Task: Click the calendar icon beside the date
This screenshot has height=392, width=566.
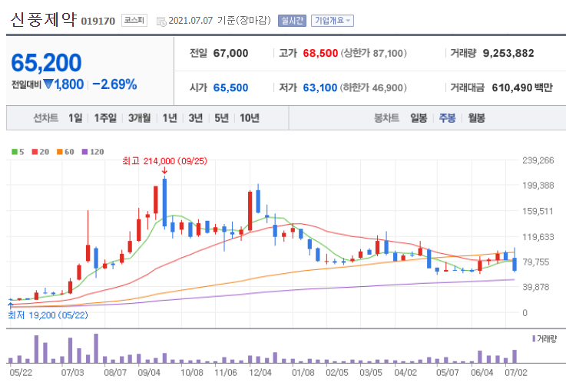Action: tap(161, 21)
